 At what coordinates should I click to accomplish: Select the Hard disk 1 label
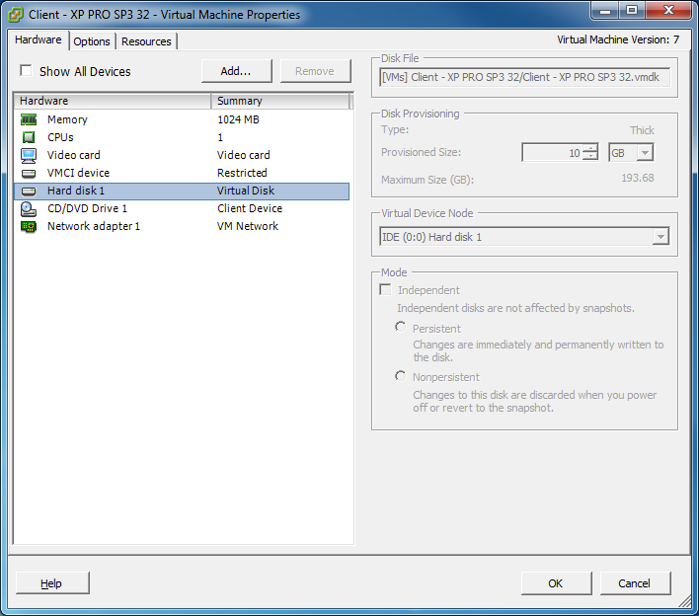coord(76,191)
